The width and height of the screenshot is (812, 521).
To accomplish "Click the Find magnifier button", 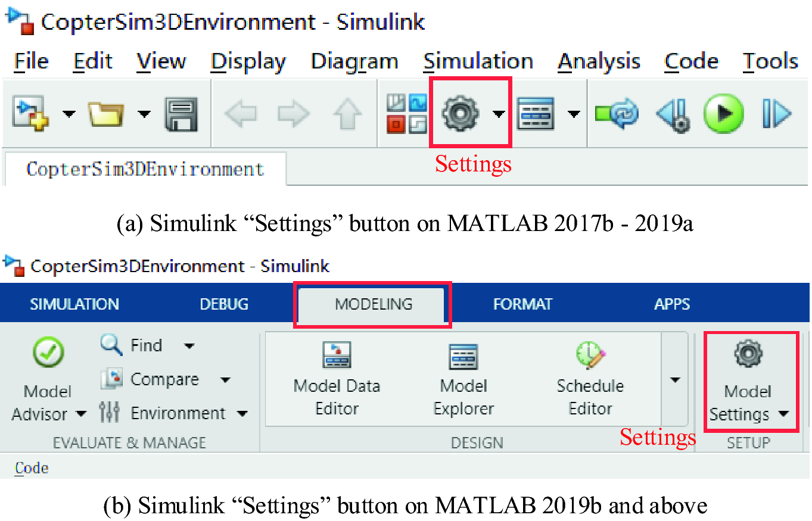I will pos(131,345).
